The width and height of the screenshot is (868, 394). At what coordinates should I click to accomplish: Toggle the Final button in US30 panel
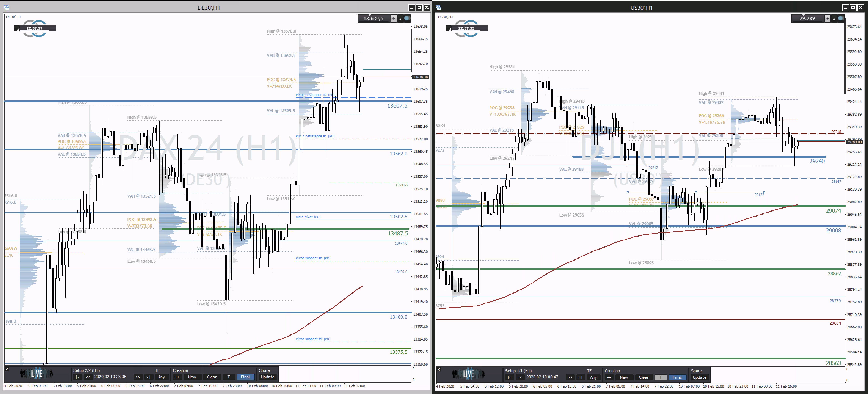(x=677, y=377)
